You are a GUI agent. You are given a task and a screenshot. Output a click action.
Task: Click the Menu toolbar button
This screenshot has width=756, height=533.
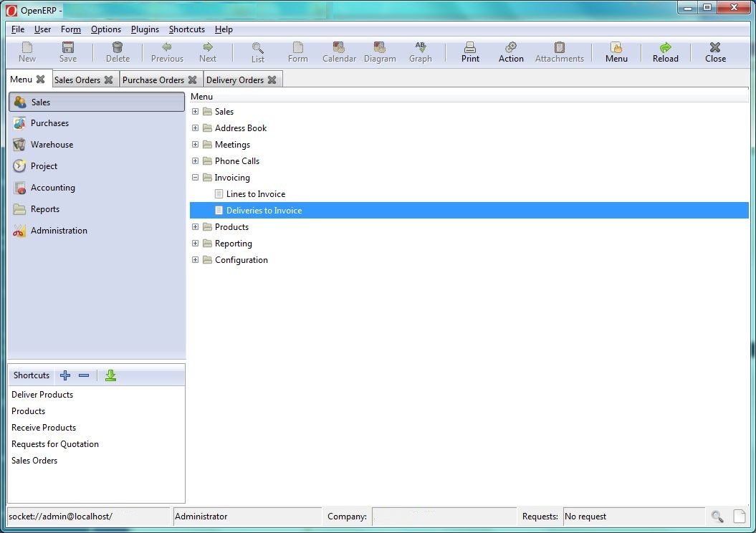(616, 52)
